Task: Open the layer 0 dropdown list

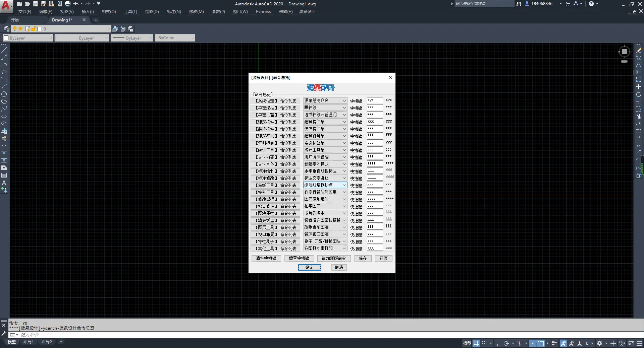Action: pos(61,29)
